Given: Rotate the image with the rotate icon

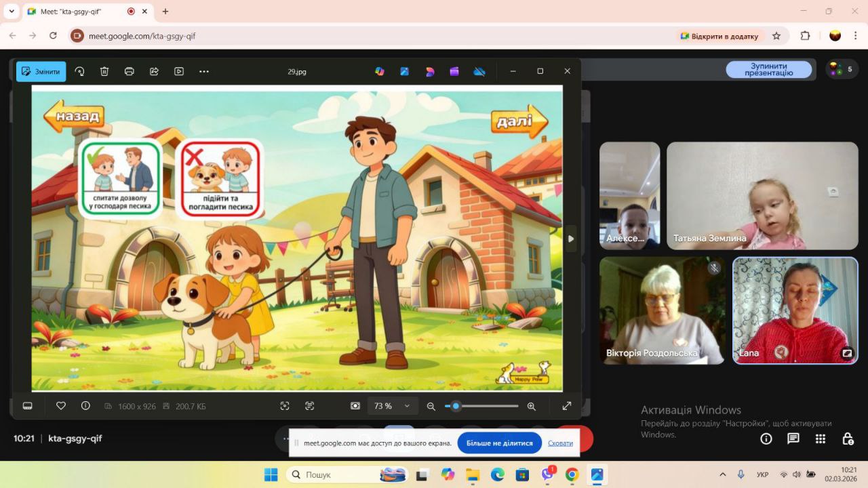Looking at the screenshot, I should tap(79, 71).
